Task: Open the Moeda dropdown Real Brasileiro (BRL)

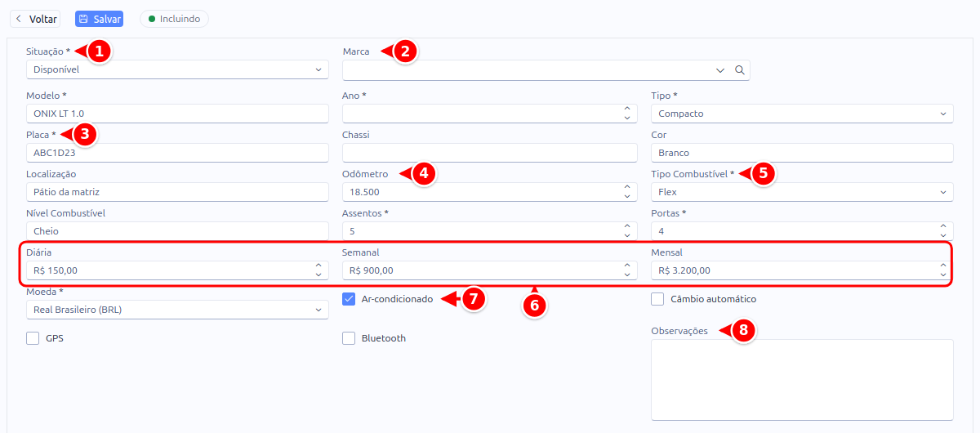Action: click(177, 310)
